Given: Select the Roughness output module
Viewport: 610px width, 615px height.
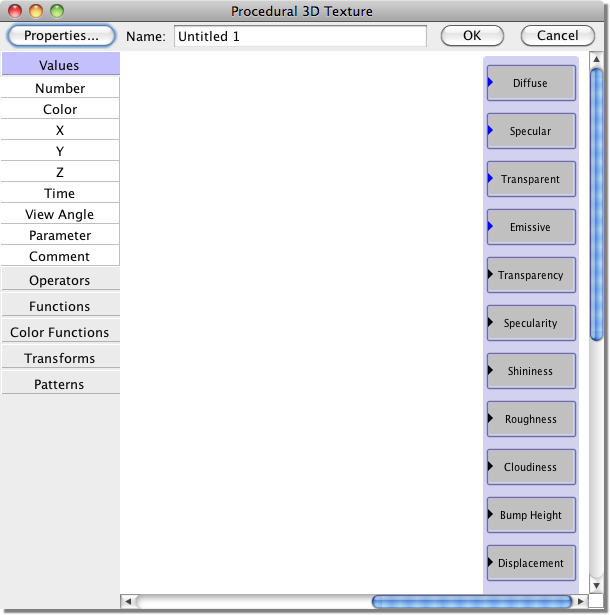Looking at the screenshot, I should (532, 419).
